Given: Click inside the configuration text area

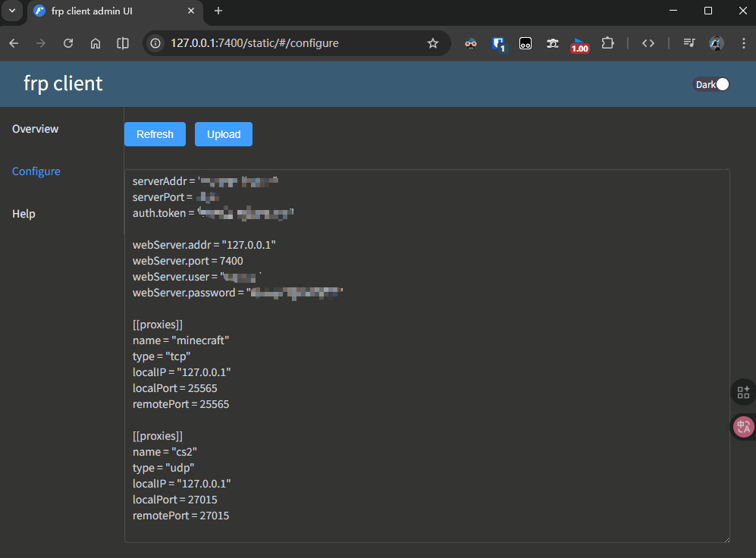Looking at the screenshot, I should 427,356.
